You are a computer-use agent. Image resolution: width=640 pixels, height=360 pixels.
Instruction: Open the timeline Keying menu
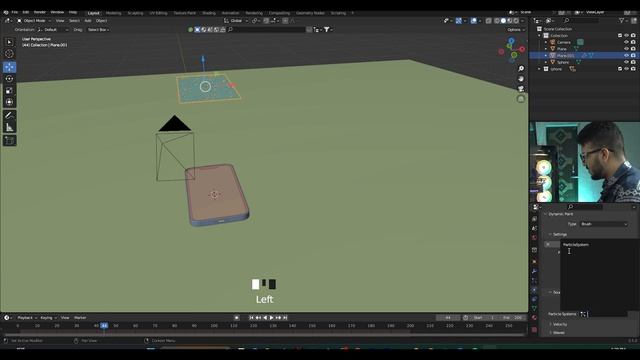pos(48,318)
